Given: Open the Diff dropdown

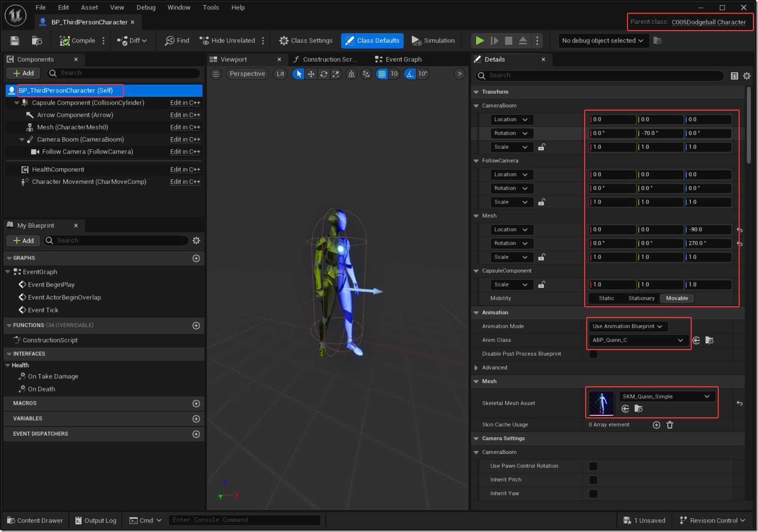Looking at the screenshot, I should (x=132, y=41).
